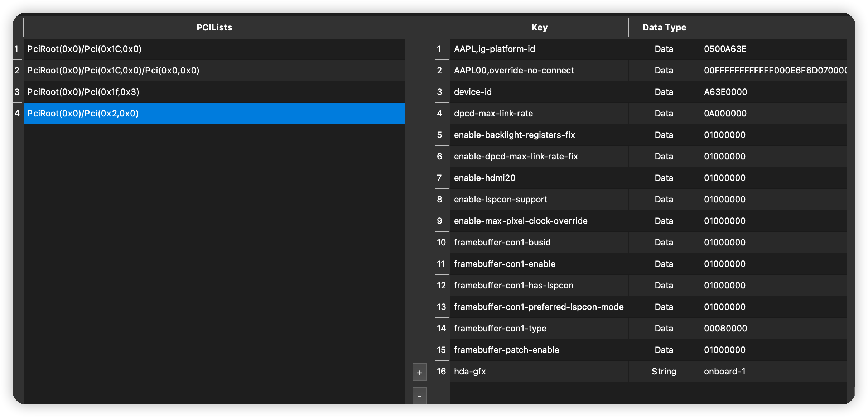The width and height of the screenshot is (868, 417).
Task: Select the PciRoot(0x0)/Pci(0x1C,0x0) entry
Action: click(143, 49)
